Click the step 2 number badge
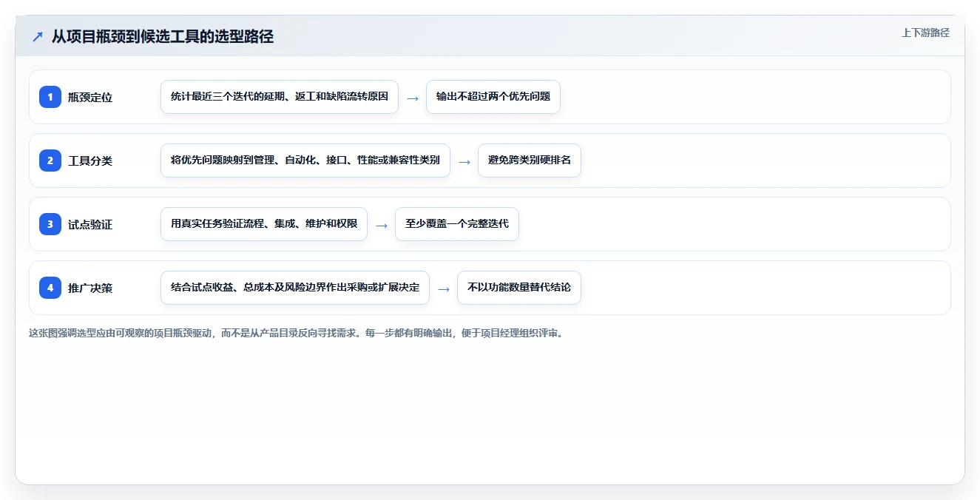Viewport: 980px width, 500px height. coord(50,161)
